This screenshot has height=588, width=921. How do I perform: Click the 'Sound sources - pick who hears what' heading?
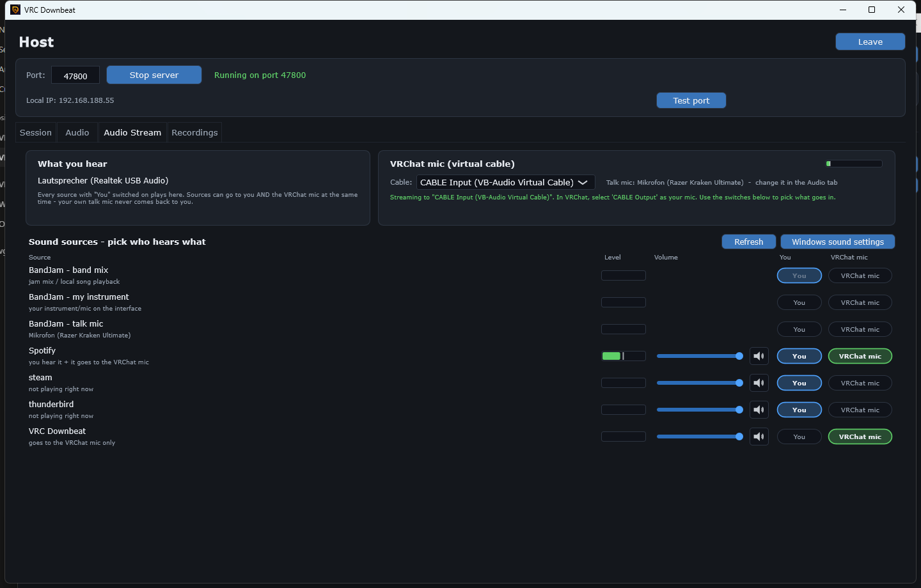pyautogui.click(x=117, y=242)
